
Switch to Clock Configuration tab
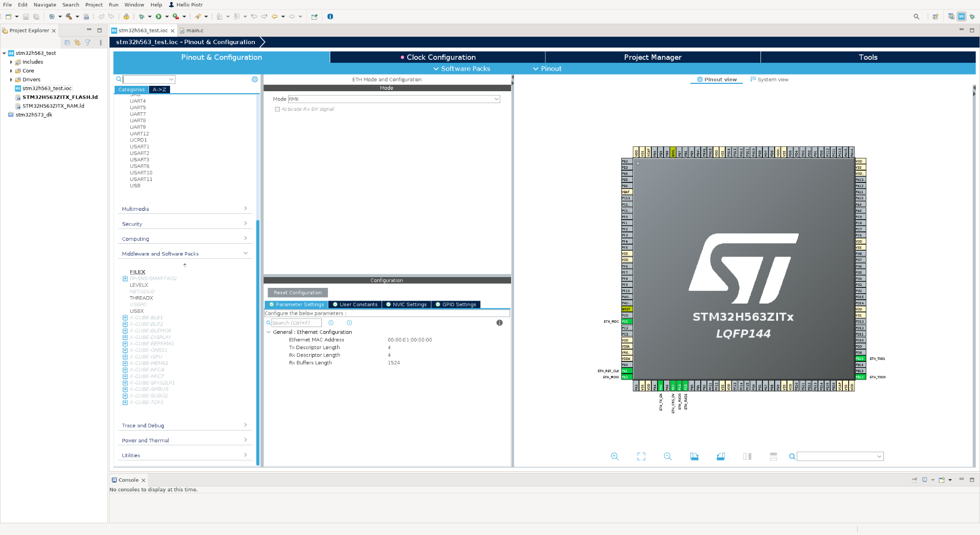coord(438,57)
